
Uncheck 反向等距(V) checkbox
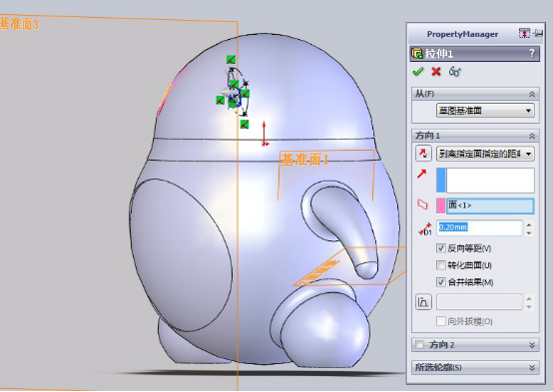441,248
